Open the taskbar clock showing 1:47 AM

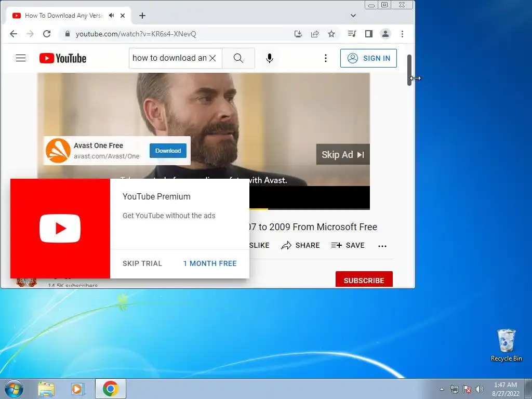pos(506,389)
